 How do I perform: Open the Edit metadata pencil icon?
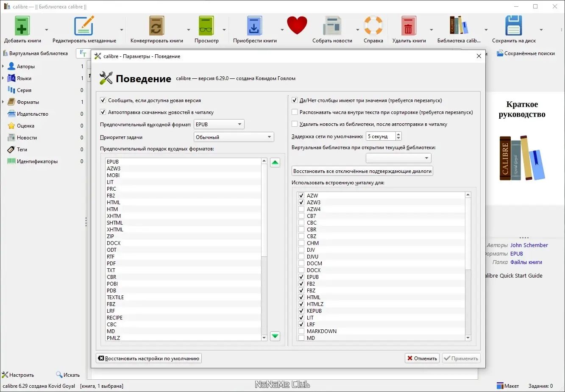[x=84, y=26]
